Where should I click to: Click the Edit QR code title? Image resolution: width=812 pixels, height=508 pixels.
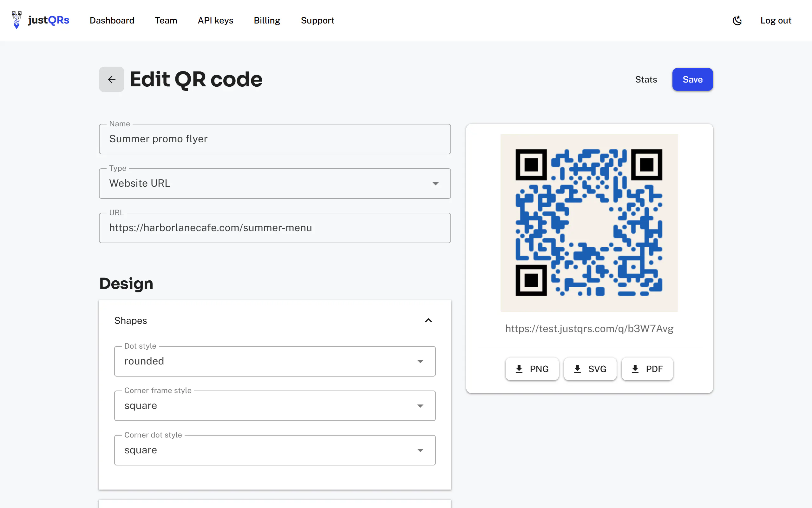coord(196,79)
